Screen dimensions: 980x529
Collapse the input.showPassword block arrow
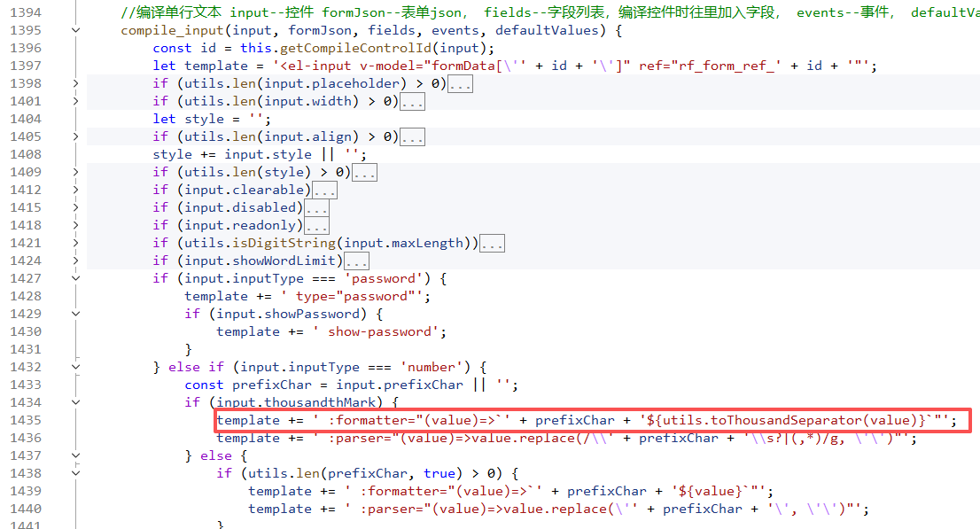pos(75,314)
